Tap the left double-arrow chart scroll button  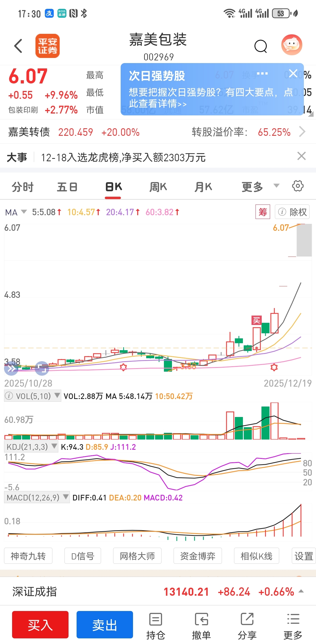[x=11, y=368]
